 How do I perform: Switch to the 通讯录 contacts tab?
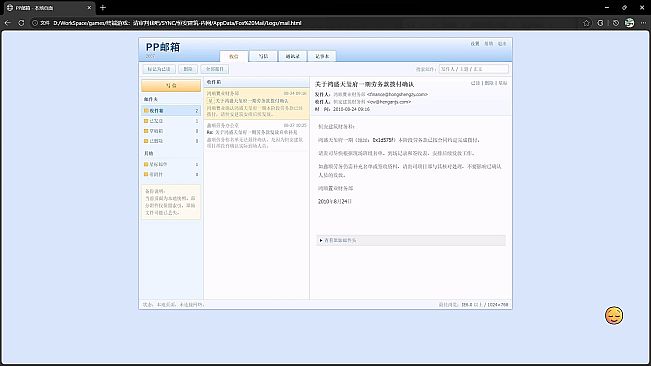(292, 56)
